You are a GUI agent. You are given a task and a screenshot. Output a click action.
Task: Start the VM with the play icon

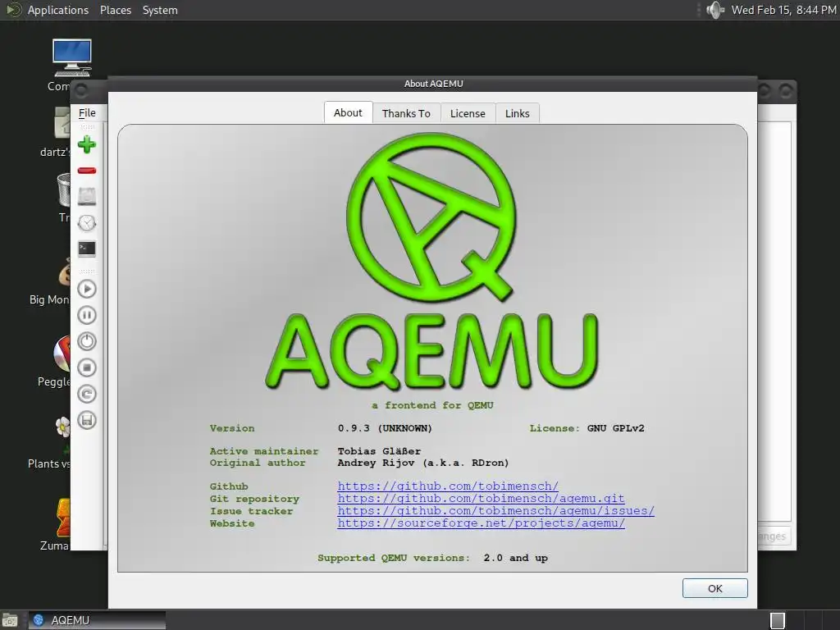[x=87, y=289]
